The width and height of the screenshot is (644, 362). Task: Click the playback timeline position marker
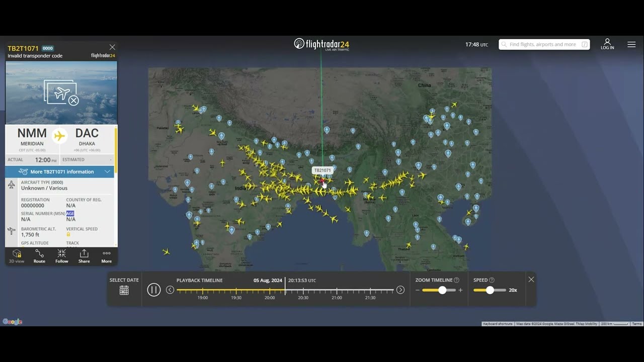click(x=285, y=286)
